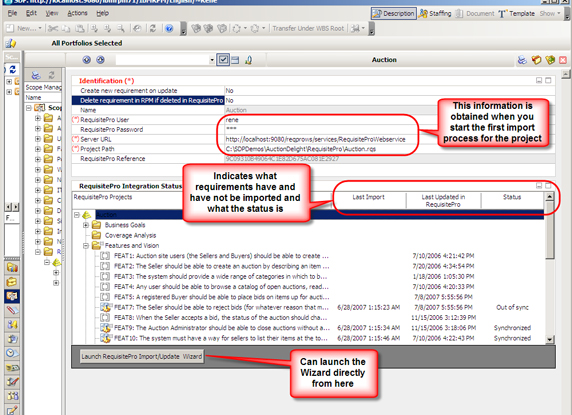
Task: Switch to the Description tab
Action: click(394, 13)
